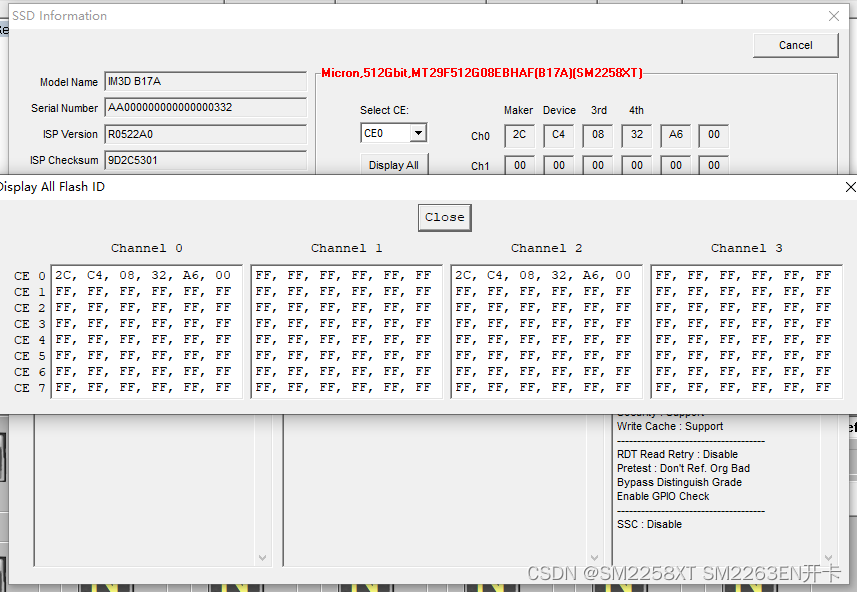The height and width of the screenshot is (592, 857).
Task: Focus the ISP Checksum field showing 9D2C5301
Action: [x=205, y=160]
